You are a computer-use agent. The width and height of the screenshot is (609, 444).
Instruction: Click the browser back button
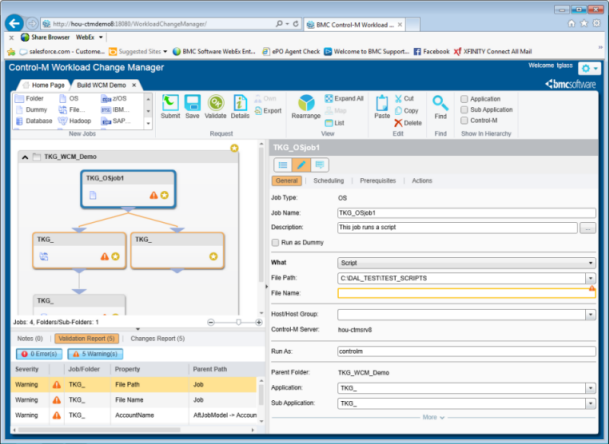[x=14, y=24]
